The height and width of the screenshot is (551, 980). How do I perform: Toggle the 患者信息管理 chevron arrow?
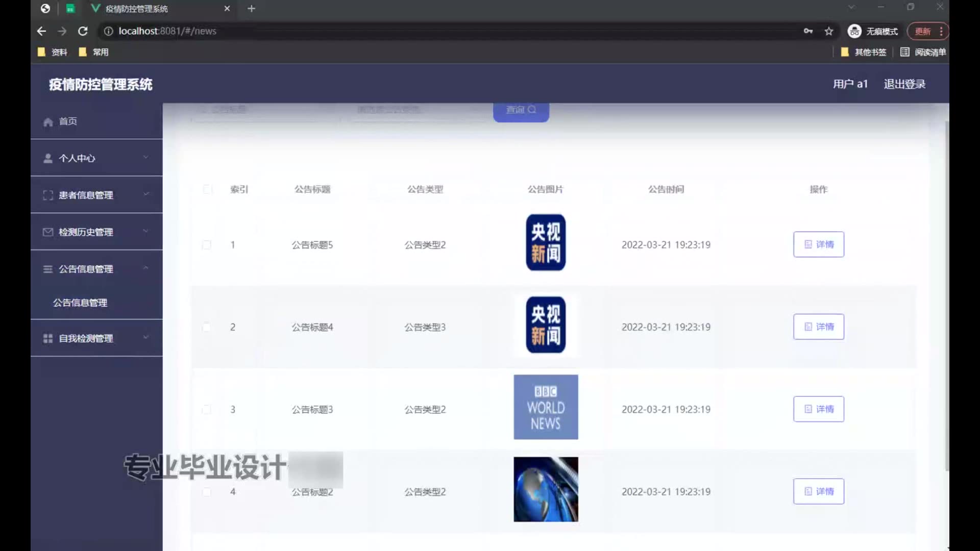(146, 194)
